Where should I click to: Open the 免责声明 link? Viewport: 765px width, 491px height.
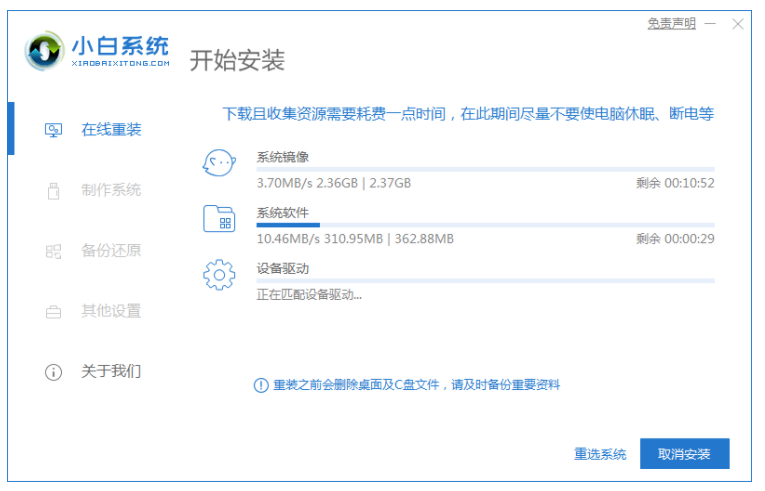click(x=671, y=24)
